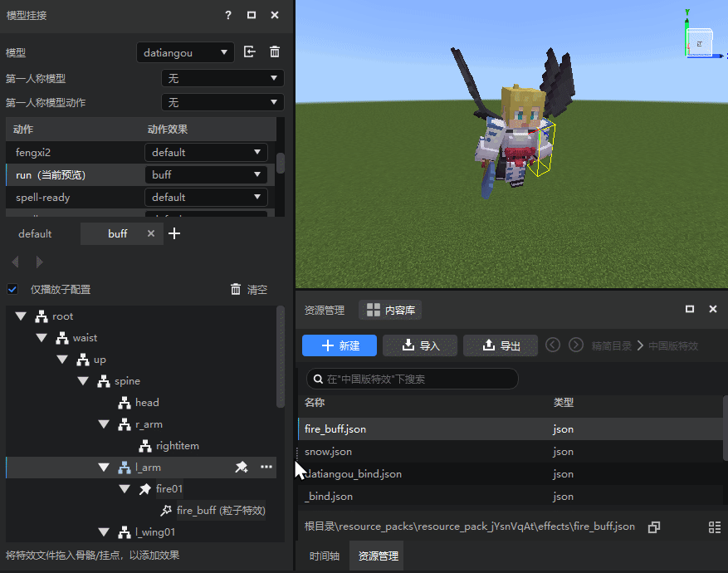
Task: Open help for the 模型挂接 panel
Action: [228, 15]
